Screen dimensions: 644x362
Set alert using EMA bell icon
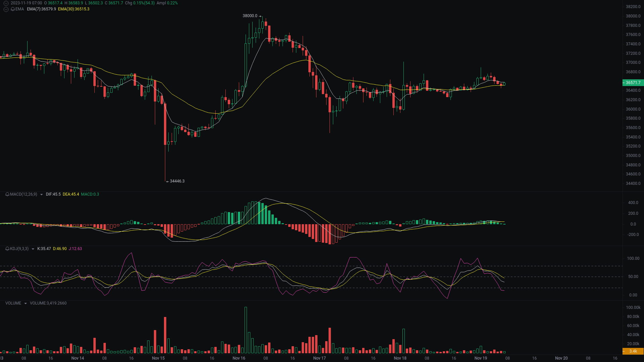[13, 9]
